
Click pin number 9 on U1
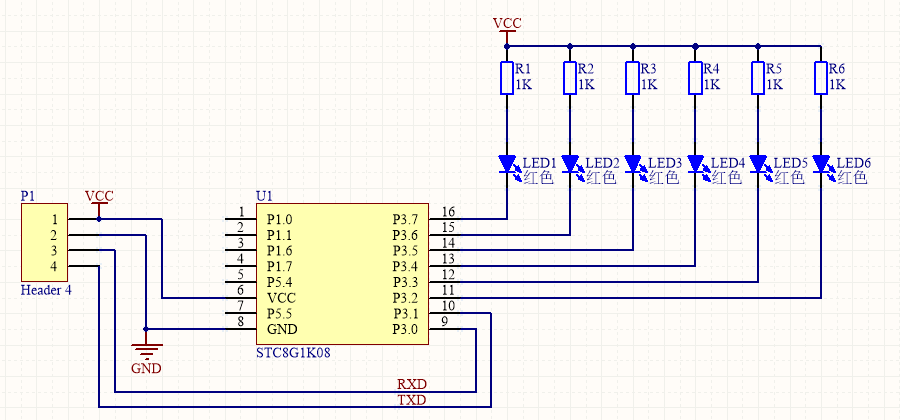pyautogui.click(x=445, y=322)
